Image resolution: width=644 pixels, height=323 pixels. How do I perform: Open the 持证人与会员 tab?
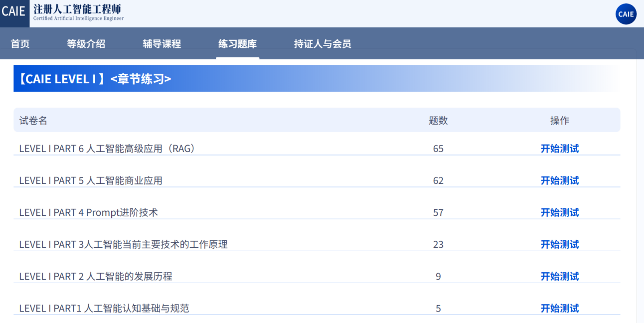tap(322, 44)
